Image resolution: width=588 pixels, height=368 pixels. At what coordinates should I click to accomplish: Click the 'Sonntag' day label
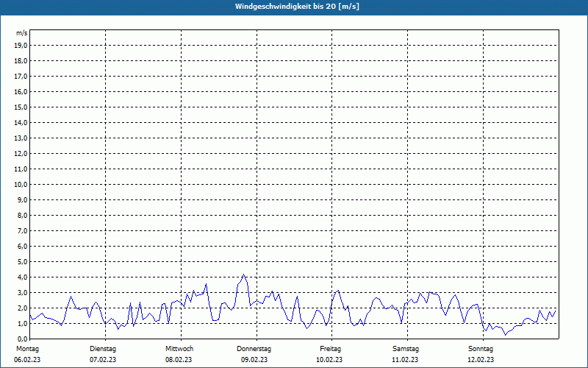tap(481, 349)
